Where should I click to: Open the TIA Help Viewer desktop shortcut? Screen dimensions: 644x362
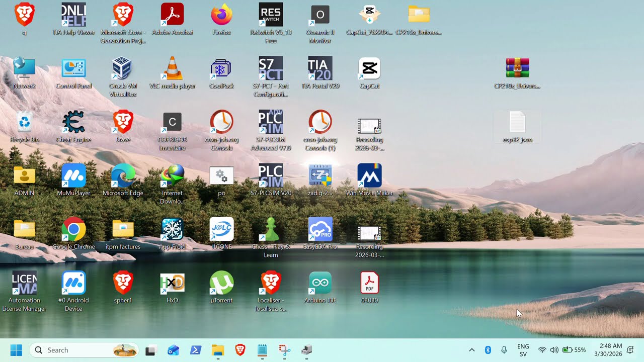[73, 19]
